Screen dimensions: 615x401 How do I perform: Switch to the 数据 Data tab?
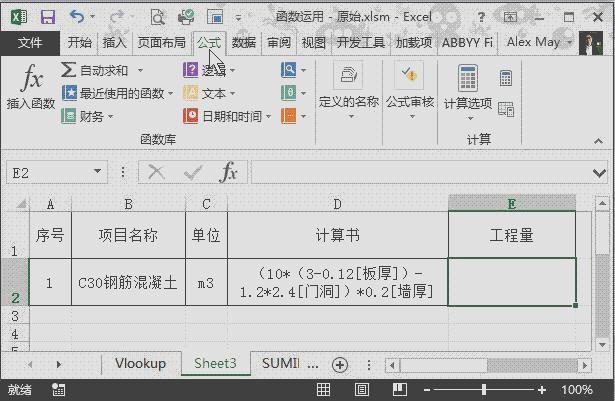pos(244,42)
